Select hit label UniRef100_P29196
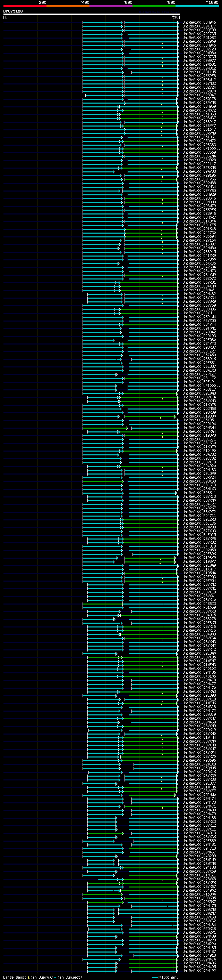The width and height of the screenshot is (222, 980). [x=199, y=175]
